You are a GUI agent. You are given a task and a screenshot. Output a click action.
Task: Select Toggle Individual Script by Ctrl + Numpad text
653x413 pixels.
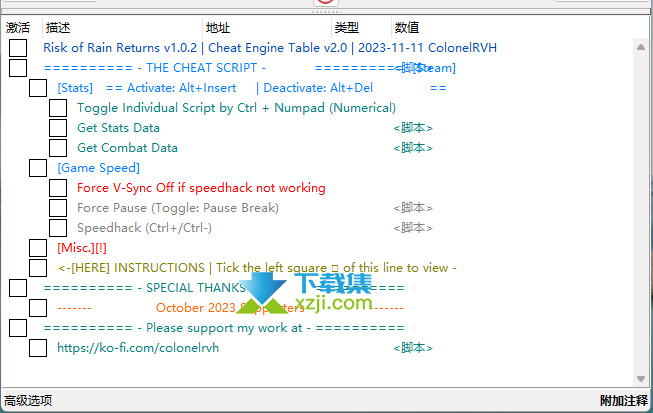point(236,108)
